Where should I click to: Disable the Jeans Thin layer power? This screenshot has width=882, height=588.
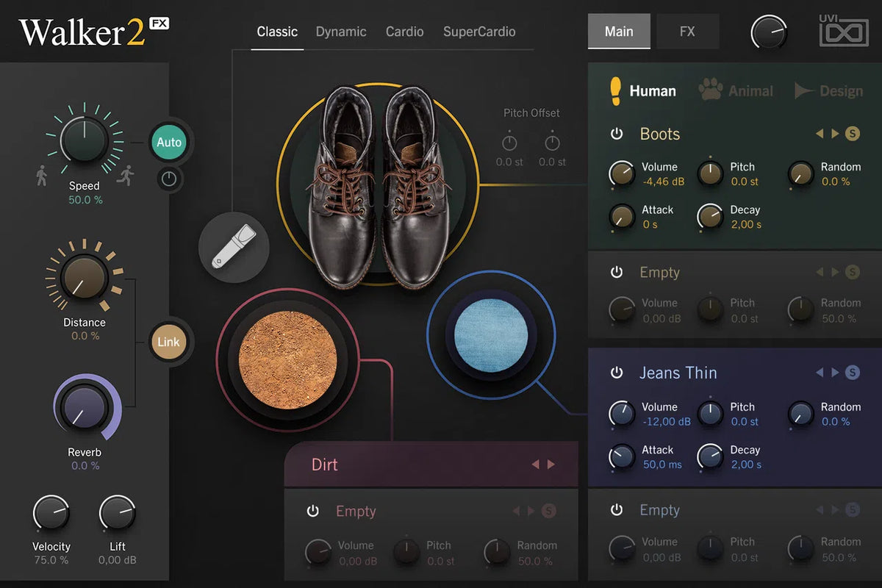(617, 373)
